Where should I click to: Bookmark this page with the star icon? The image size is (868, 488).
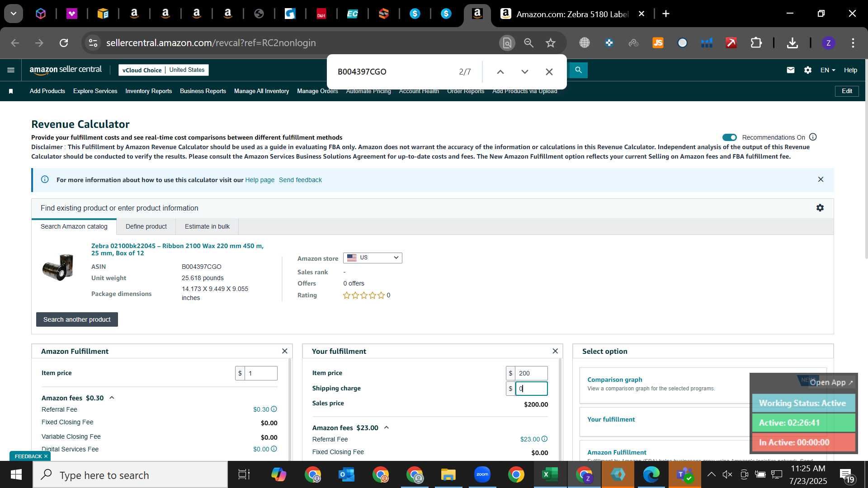pyautogui.click(x=550, y=43)
